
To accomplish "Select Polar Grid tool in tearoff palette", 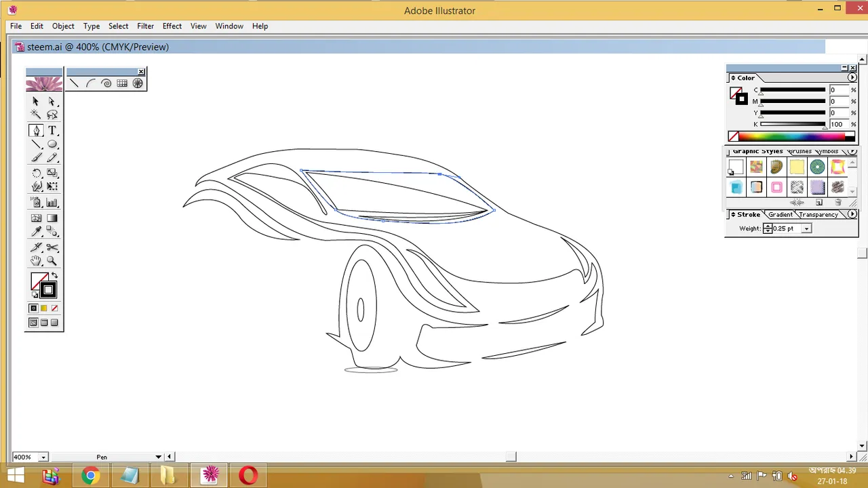I will tap(138, 83).
